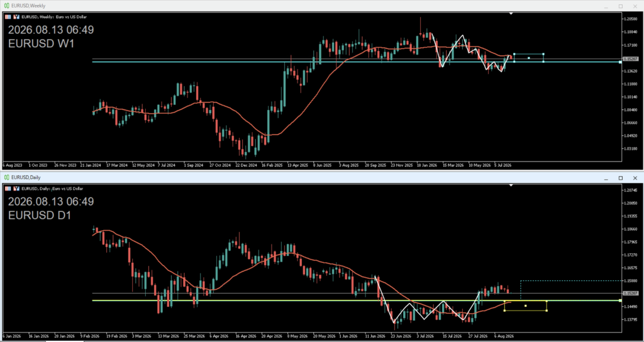Click the 1.17100 price scale label
Screen dimensions: 644x342
pyautogui.click(x=630, y=45)
